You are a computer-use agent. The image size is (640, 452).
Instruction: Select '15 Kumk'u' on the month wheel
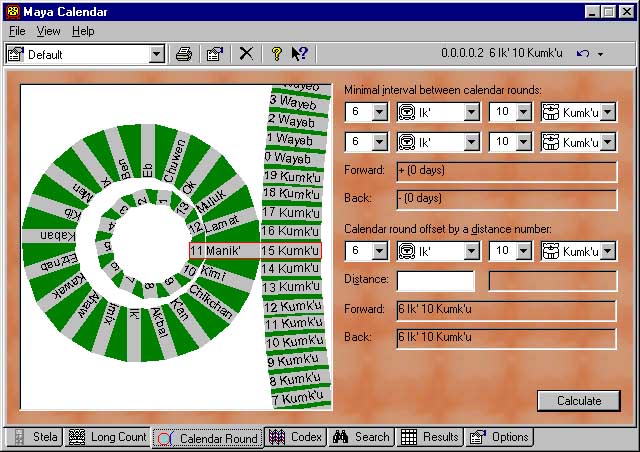pos(291,251)
